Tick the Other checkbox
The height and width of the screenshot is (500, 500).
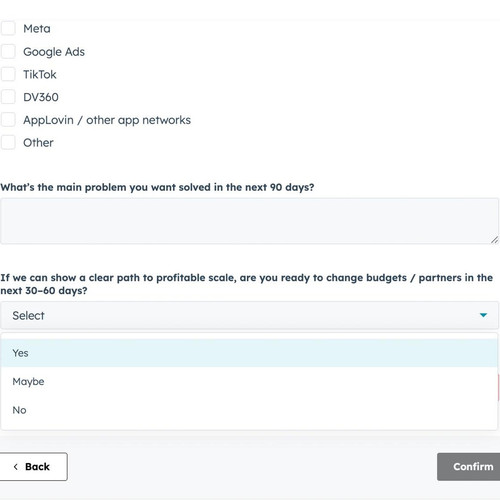[8, 142]
